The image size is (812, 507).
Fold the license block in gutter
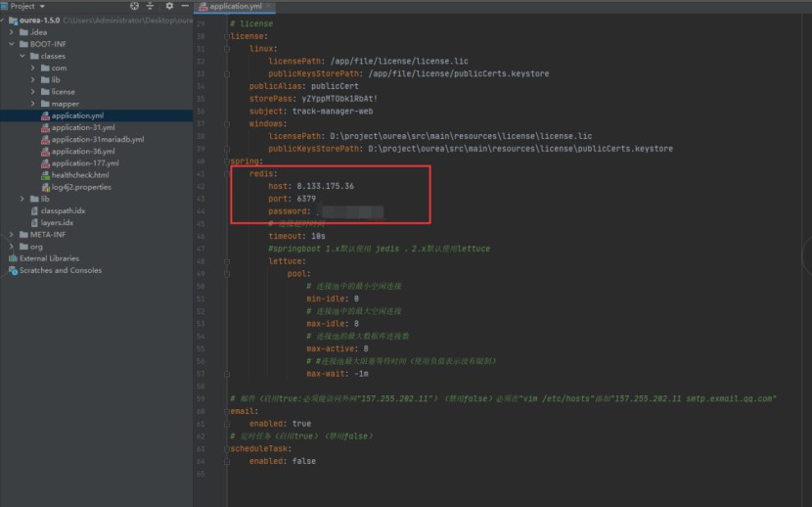click(x=226, y=36)
